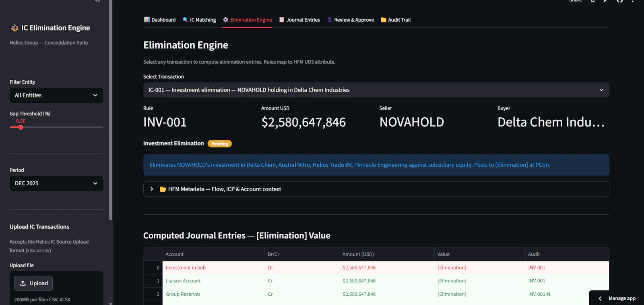644x305 pixels.
Task: Click the INV-001 audit cell in row 0
Action: pyautogui.click(x=567, y=268)
